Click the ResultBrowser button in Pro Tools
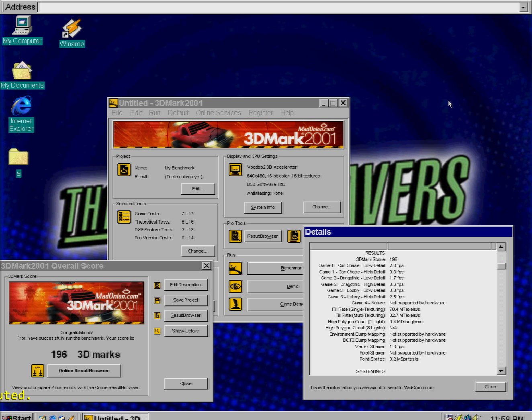 coord(263,236)
